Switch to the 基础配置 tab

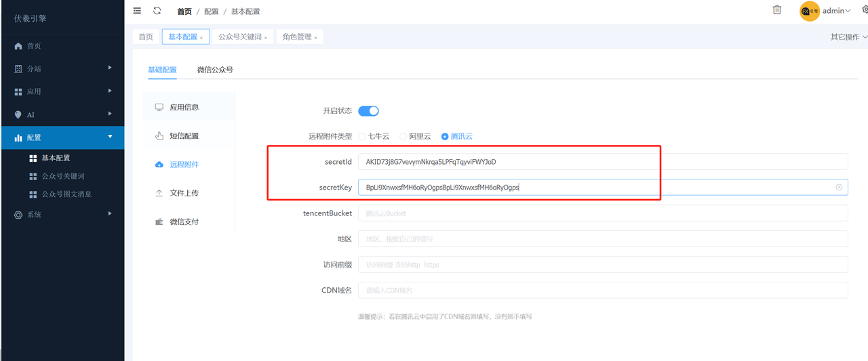pyautogui.click(x=162, y=70)
